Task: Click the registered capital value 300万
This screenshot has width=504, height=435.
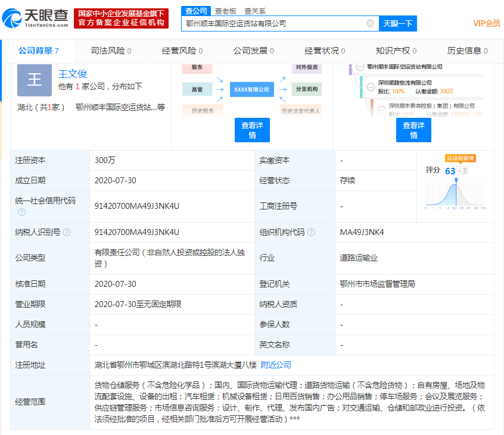Action: (105, 160)
